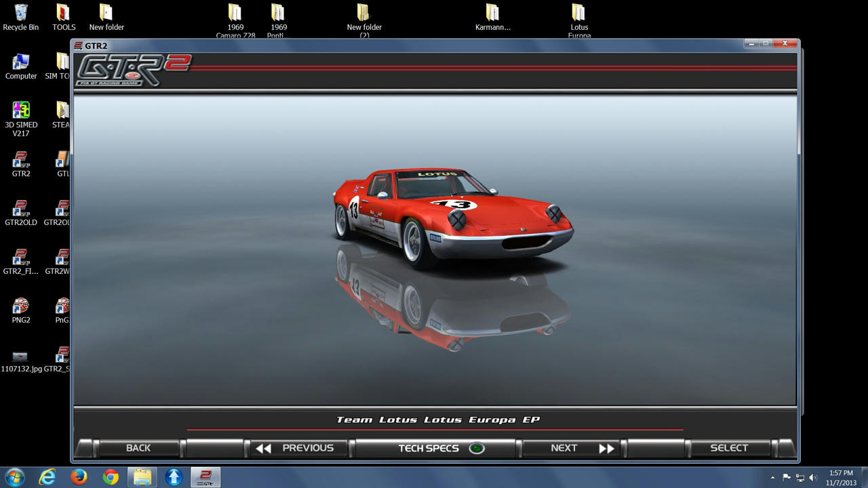Show hidden system tray icons

click(x=772, y=478)
